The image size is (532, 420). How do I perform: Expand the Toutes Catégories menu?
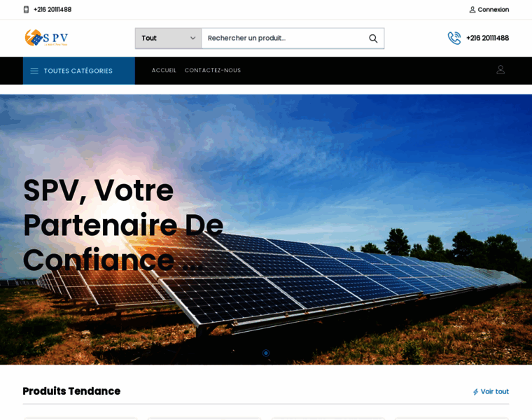[x=78, y=71]
